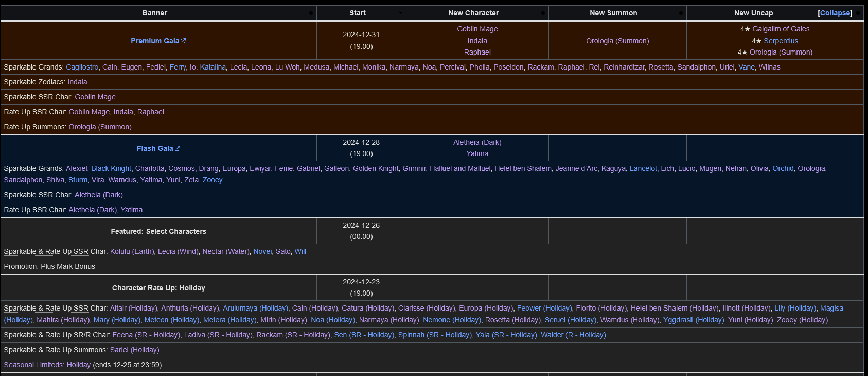Image resolution: width=868 pixels, height=376 pixels.
Task: Sort the table by the Banner column arrows
Action: click(x=311, y=13)
